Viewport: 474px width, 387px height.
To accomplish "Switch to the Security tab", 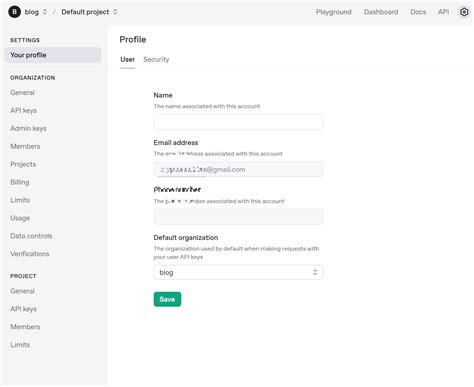I will click(156, 59).
